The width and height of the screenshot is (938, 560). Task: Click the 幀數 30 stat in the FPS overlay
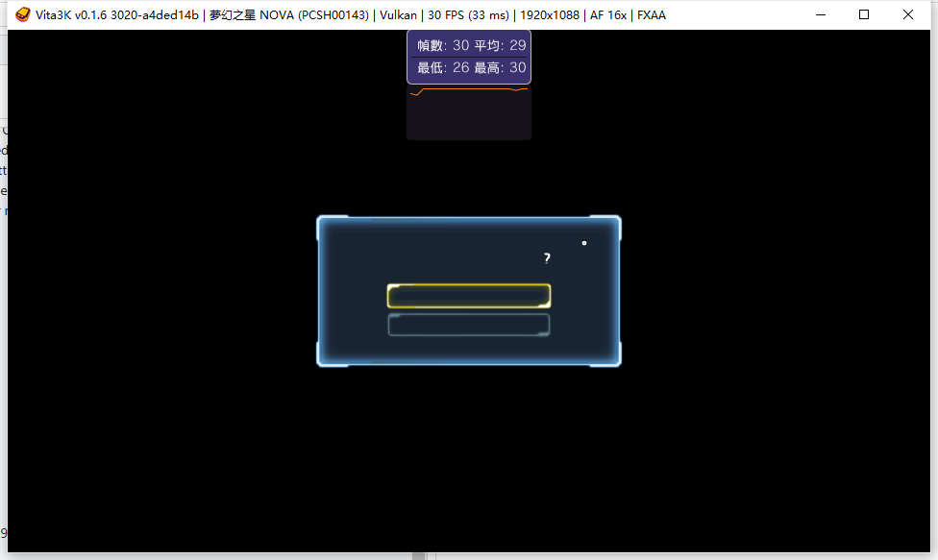pos(442,44)
